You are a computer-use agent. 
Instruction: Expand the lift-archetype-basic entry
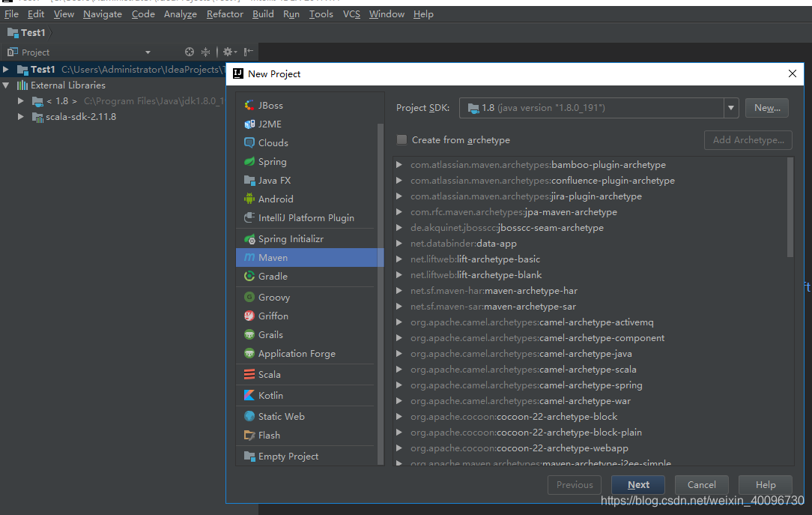399,259
